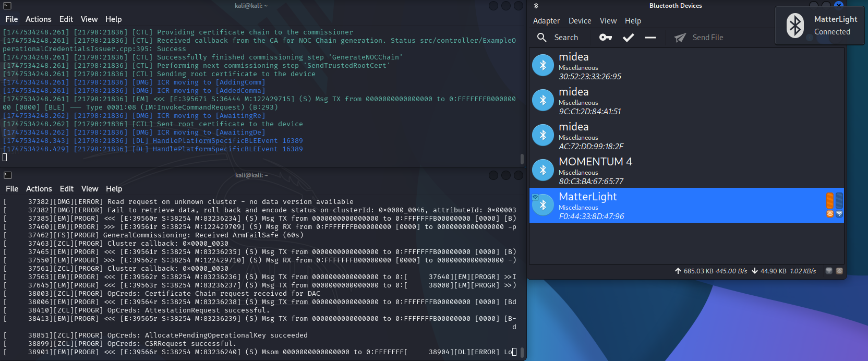Click orange signal strength bar on MatterLight row

coord(830,200)
